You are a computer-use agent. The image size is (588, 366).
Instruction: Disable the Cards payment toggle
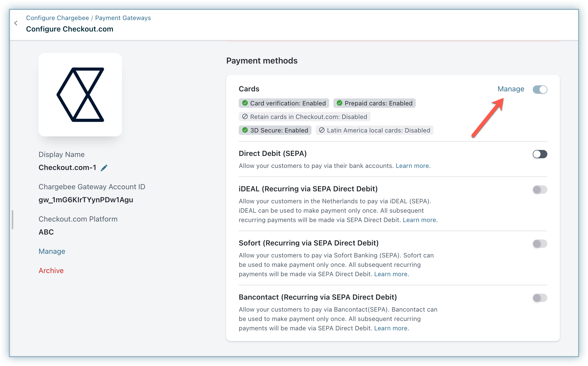pos(540,90)
